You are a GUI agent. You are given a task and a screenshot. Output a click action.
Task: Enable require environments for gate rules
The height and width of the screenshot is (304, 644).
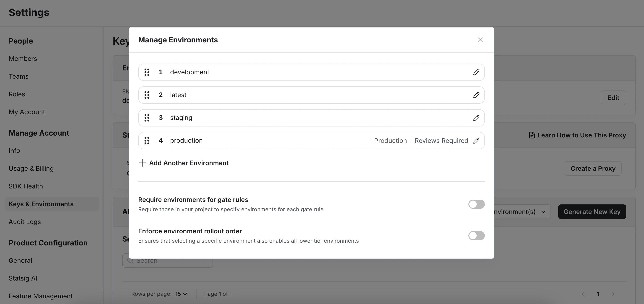pyautogui.click(x=476, y=204)
